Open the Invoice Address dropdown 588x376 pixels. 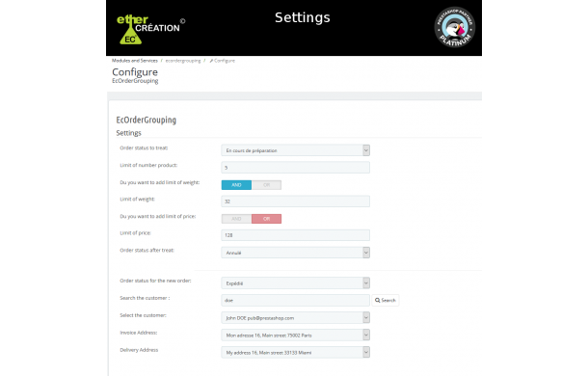296,335
